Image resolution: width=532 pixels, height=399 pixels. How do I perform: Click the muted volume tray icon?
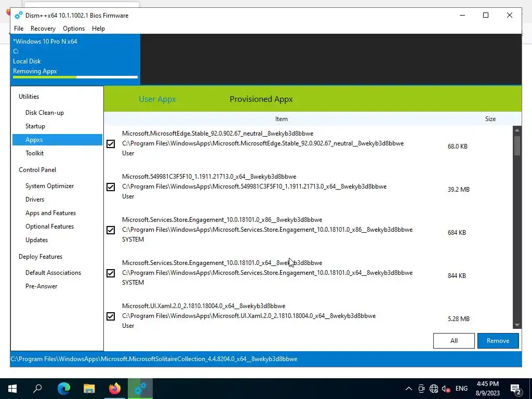point(446,389)
